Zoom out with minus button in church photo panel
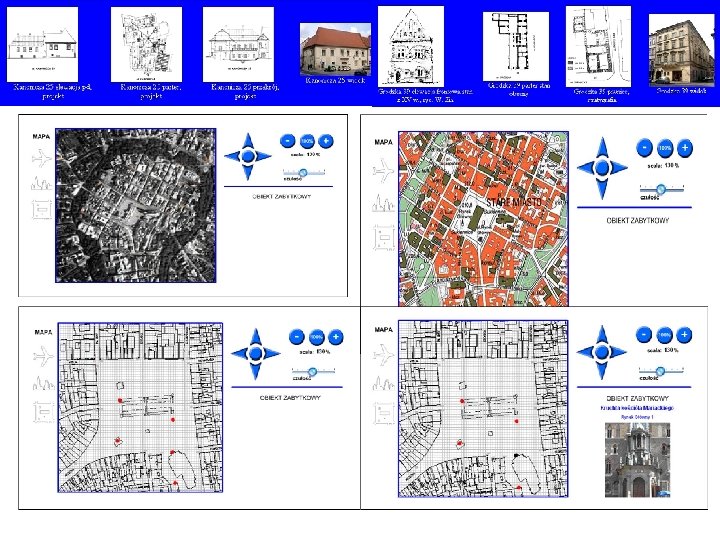This screenshot has height=540, width=720. coord(644,335)
